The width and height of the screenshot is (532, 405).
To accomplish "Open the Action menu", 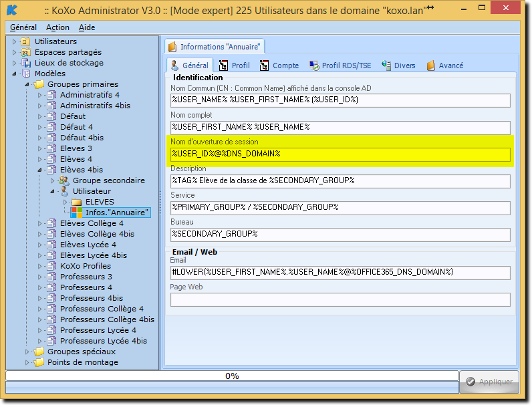I will (x=57, y=27).
